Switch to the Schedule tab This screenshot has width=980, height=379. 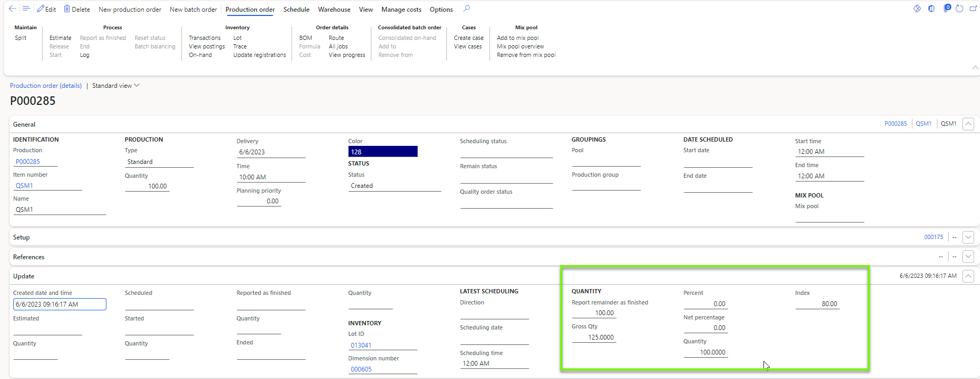pyautogui.click(x=296, y=10)
